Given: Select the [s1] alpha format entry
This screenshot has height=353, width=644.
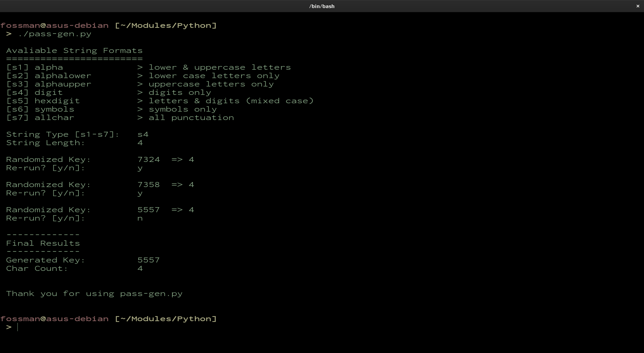Looking at the screenshot, I should point(35,67).
